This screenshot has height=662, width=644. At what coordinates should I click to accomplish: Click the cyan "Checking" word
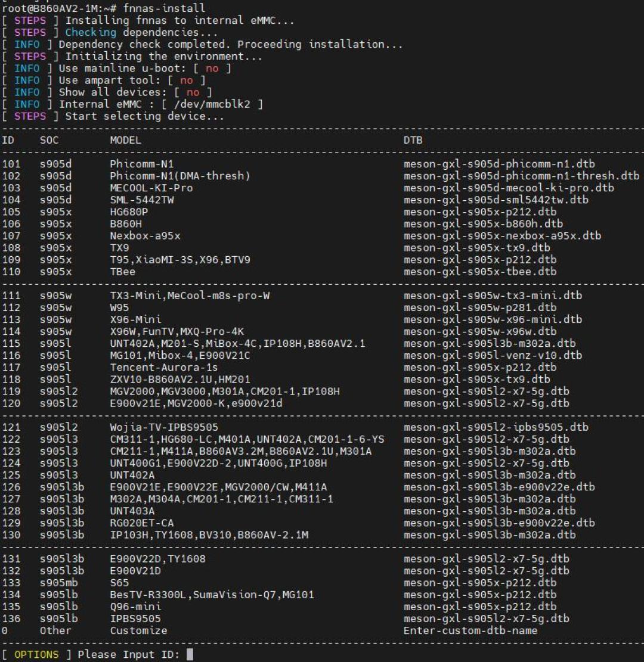tap(91, 33)
